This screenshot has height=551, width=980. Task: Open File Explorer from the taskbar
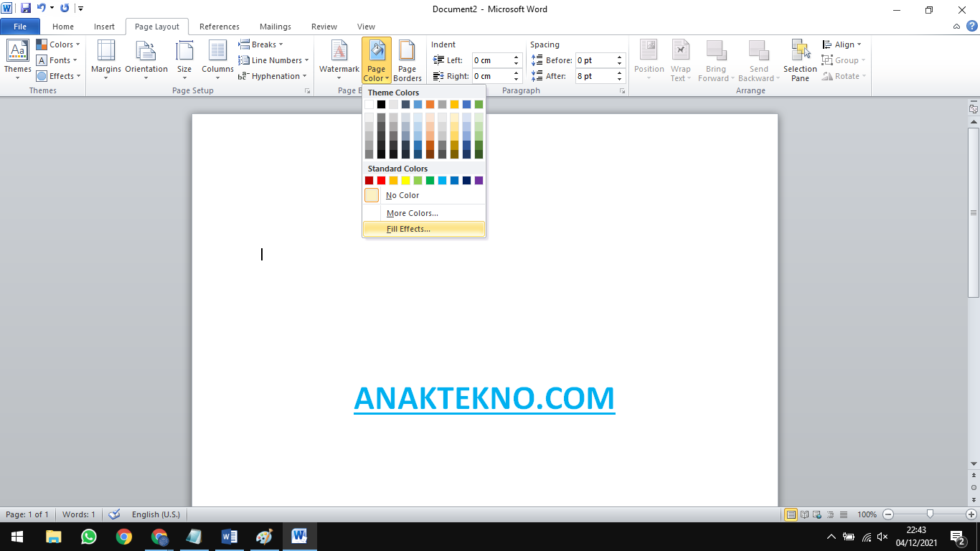tap(54, 537)
